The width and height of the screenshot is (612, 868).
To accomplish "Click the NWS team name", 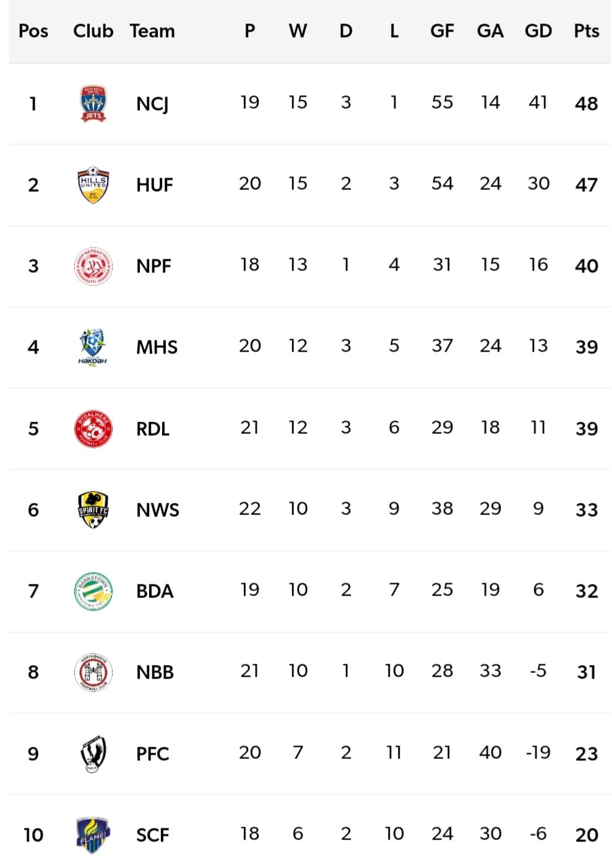I will [x=158, y=510].
